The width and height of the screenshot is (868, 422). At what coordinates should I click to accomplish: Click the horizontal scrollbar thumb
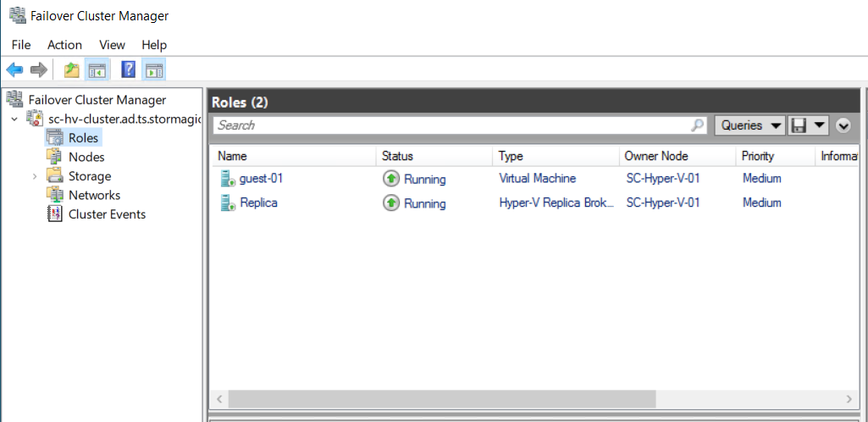coord(442,399)
